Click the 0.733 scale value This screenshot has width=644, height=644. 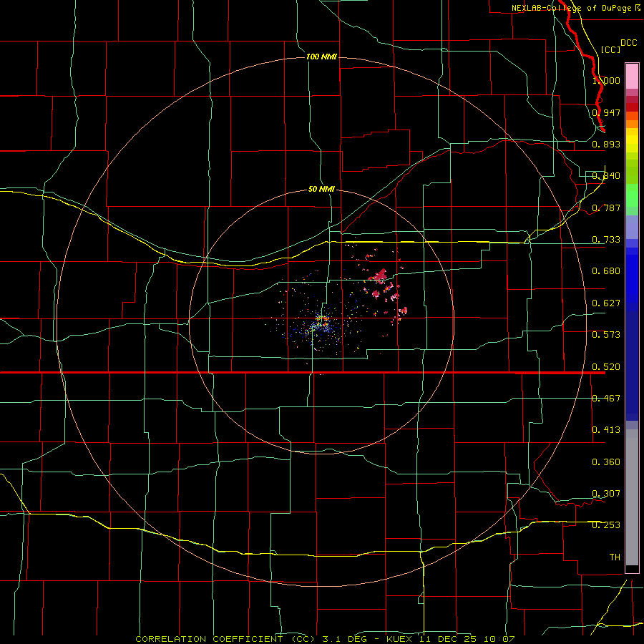click(x=606, y=240)
